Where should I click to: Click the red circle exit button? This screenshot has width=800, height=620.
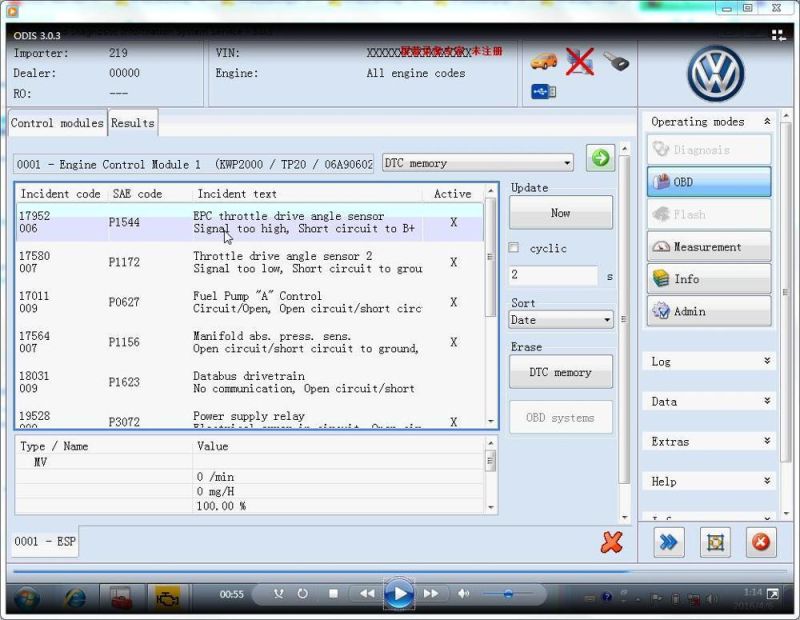tap(761, 542)
